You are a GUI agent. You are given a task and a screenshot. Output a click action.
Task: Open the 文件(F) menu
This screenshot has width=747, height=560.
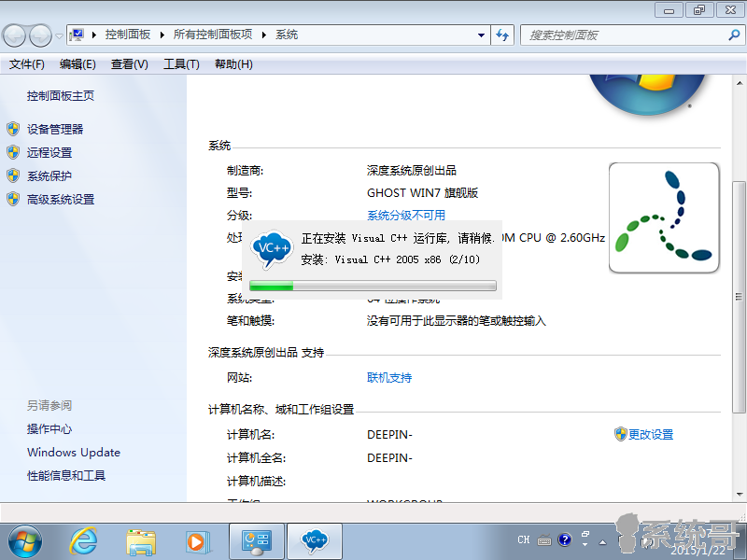(x=27, y=64)
